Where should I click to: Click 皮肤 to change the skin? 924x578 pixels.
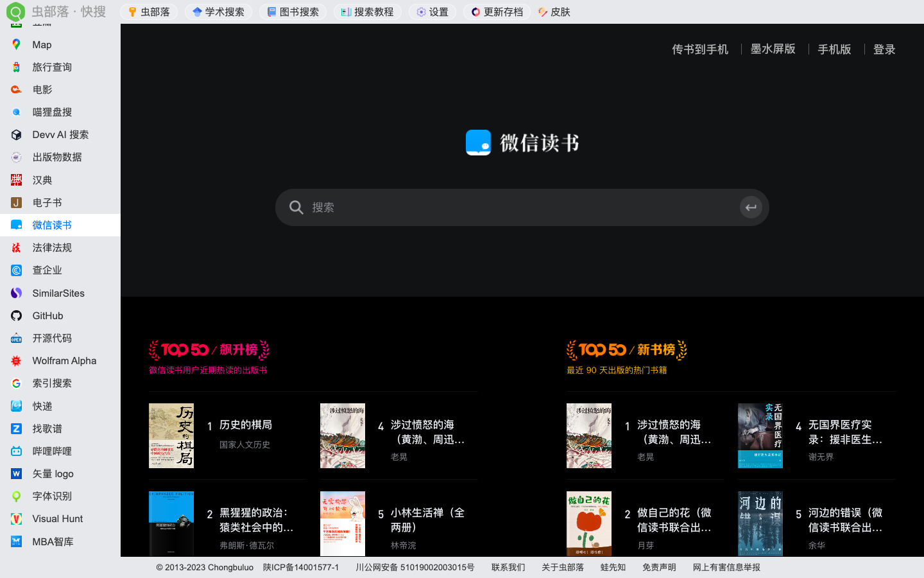(x=553, y=11)
